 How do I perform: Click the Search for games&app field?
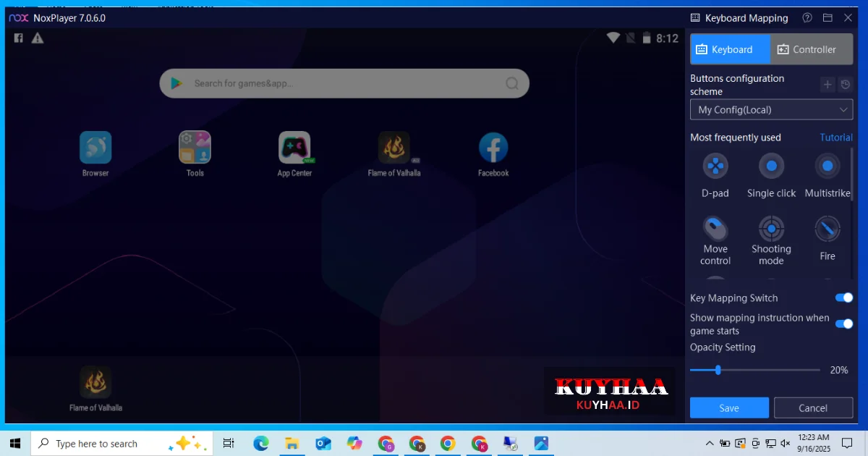click(344, 83)
